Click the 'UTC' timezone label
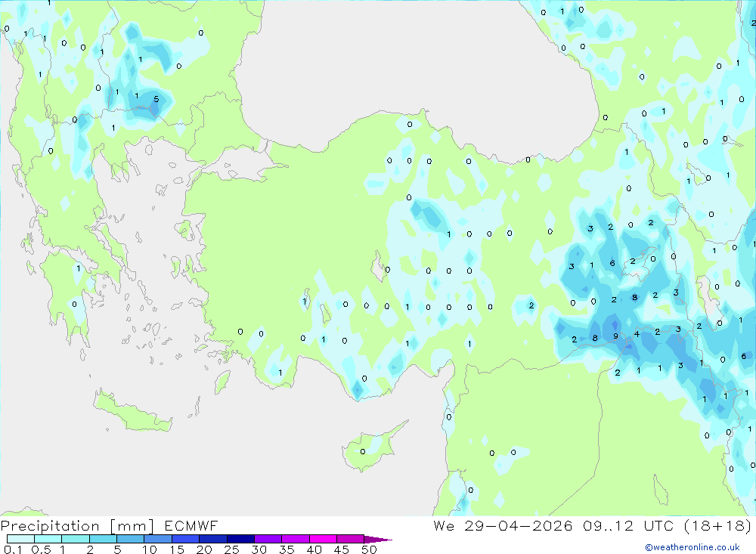The height and width of the screenshot is (554, 756). pyautogui.click(x=658, y=525)
